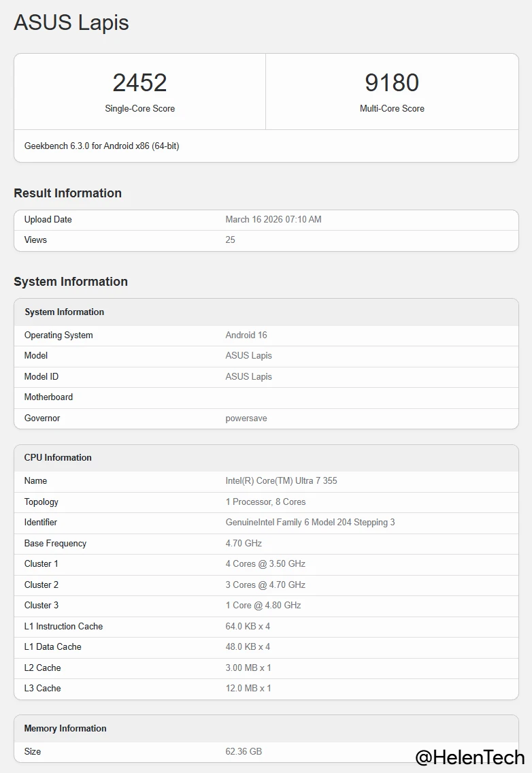Select GenuineIntel Family 6 Model 204 value
Image resolution: width=532 pixels, height=773 pixels.
point(310,523)
